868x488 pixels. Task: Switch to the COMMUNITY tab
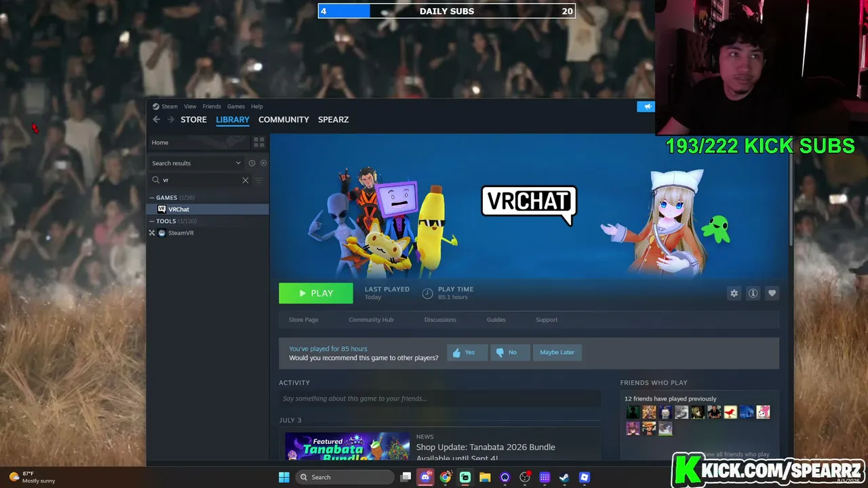tap(283, 119)
